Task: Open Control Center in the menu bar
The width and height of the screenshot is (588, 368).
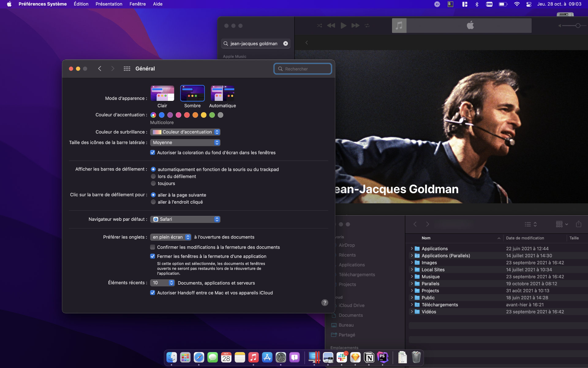Action: [x=529, y=4]
